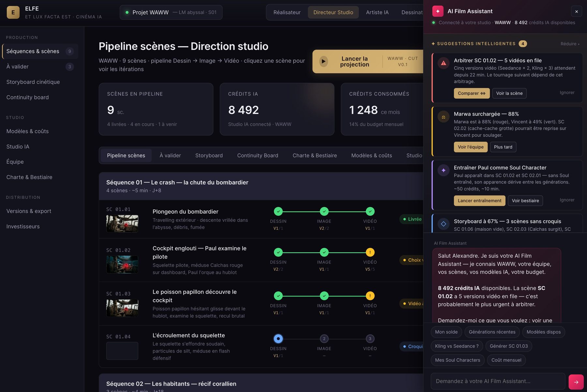Open the Projet WAWW selector

(171, 12)
